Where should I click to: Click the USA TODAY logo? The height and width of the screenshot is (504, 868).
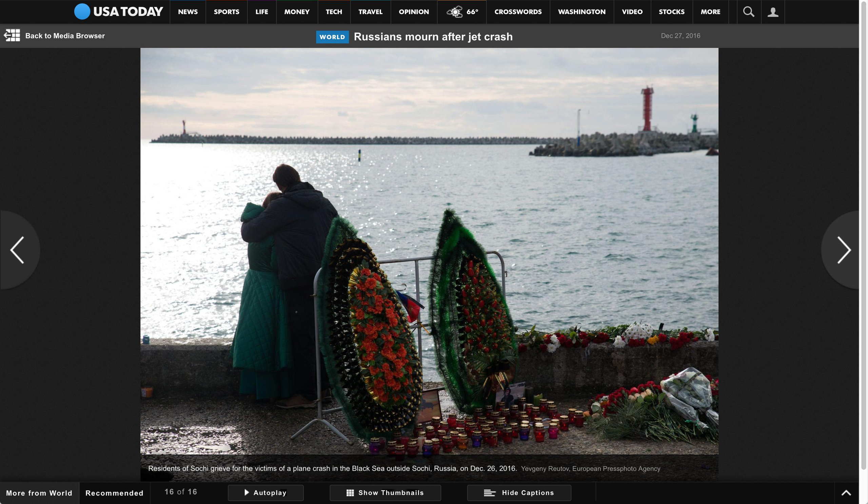tap(118, 12)
